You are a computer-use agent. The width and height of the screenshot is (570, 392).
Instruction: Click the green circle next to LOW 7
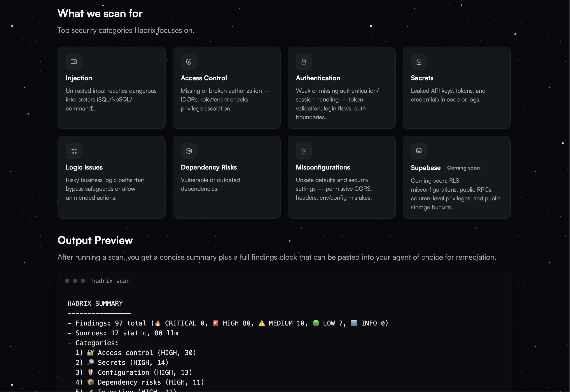coord(316,323)
